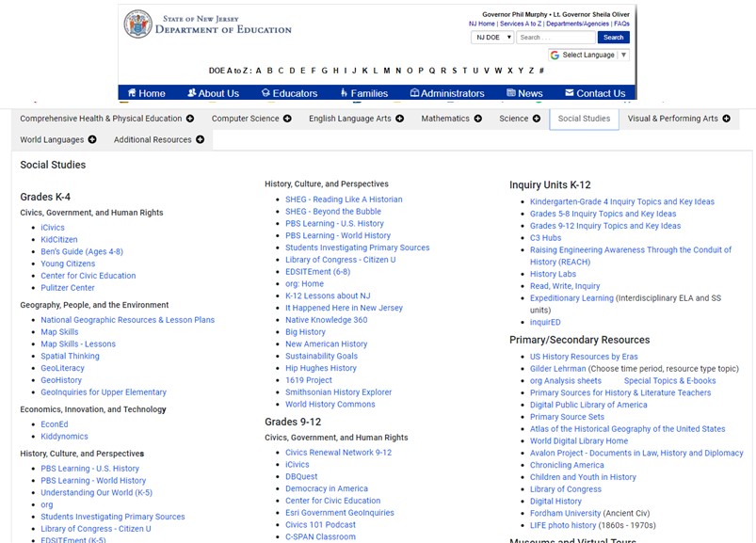
Task: Open the World Languages tab label
Action: (x=52, y=139)
